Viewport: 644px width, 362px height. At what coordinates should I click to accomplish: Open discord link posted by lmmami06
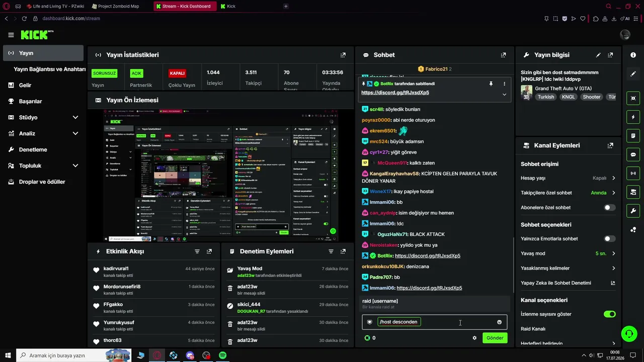[429, 288]
